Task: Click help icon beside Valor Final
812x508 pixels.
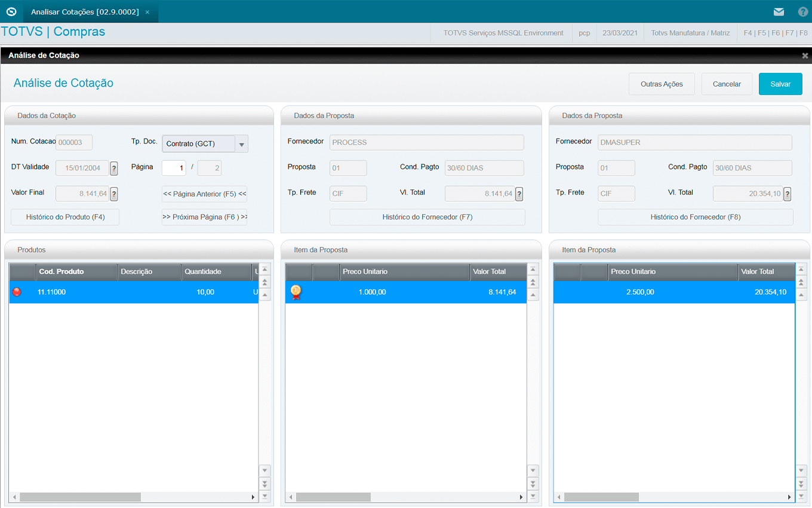Action: (114, 194)
